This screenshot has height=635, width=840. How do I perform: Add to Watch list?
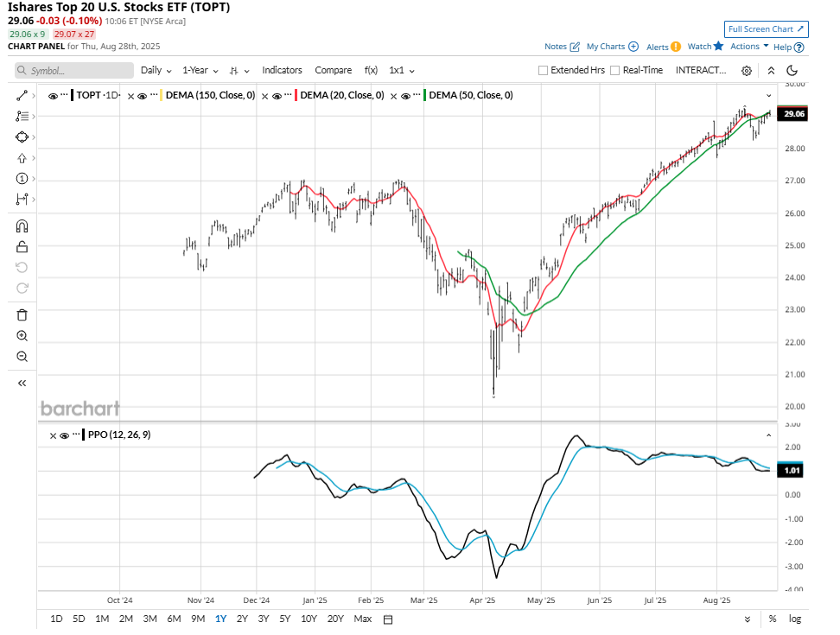click(705, 47)
